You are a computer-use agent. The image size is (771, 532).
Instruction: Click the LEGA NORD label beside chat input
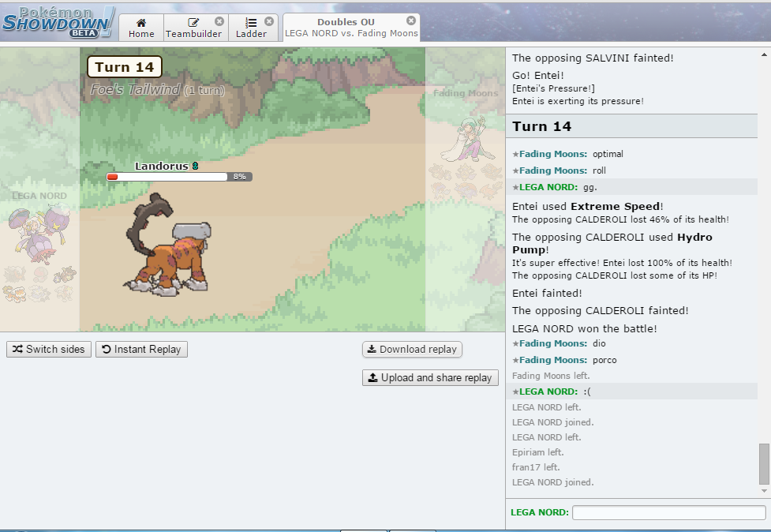[x=540, y=512]
